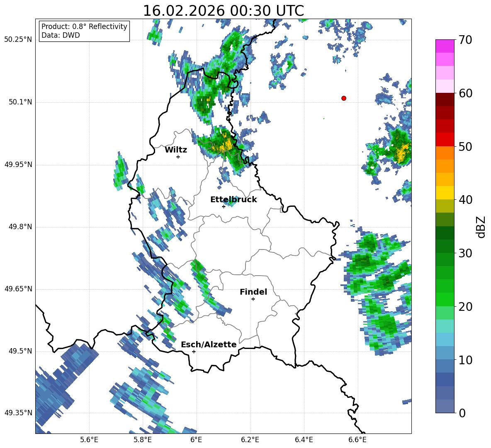
Task: Click the 49.35°N latitude label
Action: click(x=19, y=413)
